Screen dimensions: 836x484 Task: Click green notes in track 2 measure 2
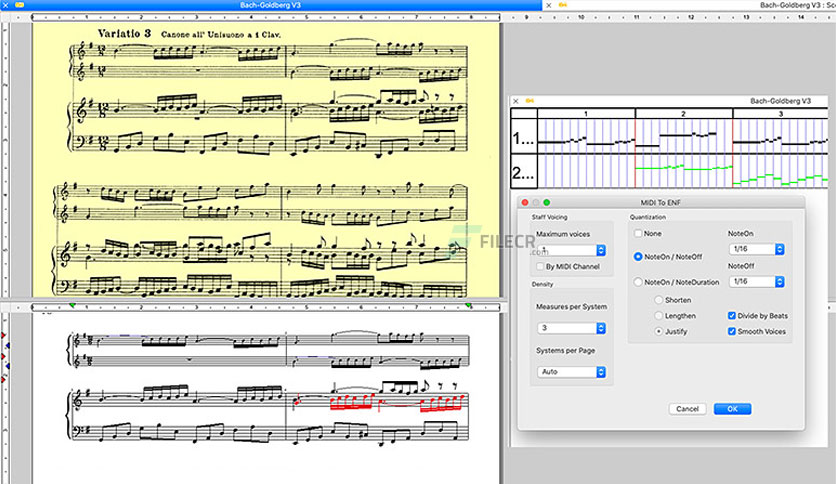pos(684,168)
